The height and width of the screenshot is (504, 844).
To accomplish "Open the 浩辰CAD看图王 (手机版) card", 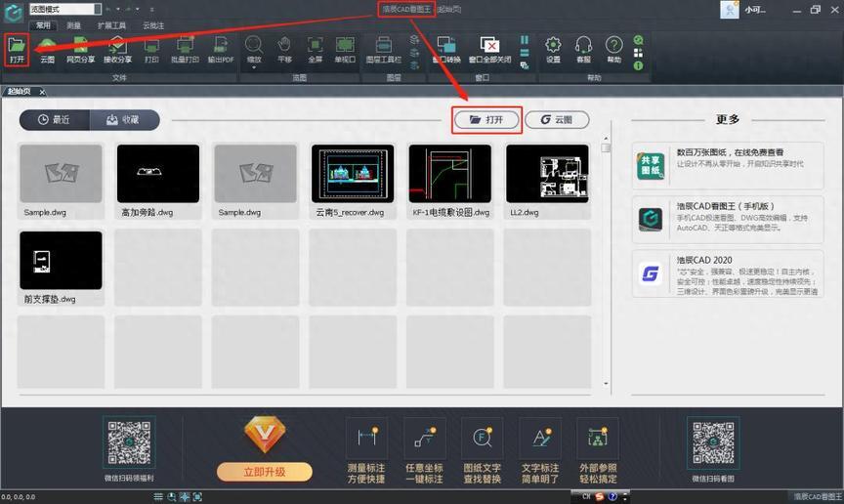I will tap(728, 219).
